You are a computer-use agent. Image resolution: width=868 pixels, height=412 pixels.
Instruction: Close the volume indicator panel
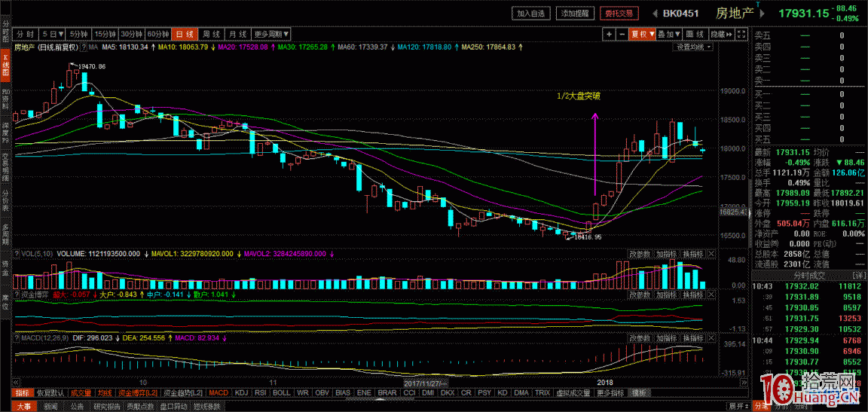coord(711,254)
